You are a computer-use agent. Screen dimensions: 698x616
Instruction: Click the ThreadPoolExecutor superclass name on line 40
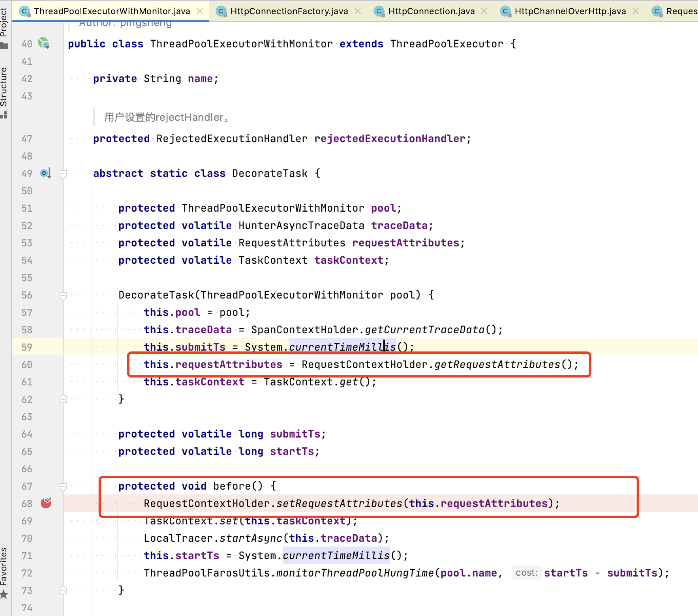pyautogui.click(x=447, y=44)
